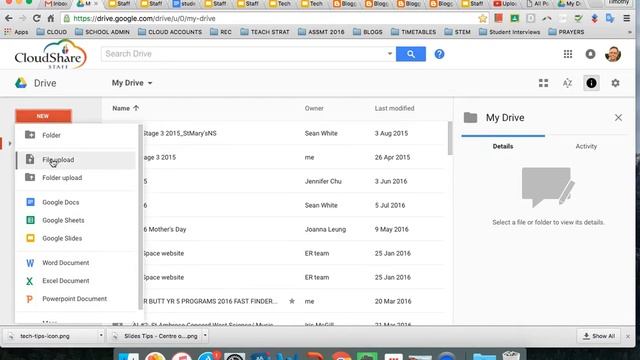The width and height of the screenshot is (640, 360).
Task: Sort by Name column header
Action: [125, 108]
